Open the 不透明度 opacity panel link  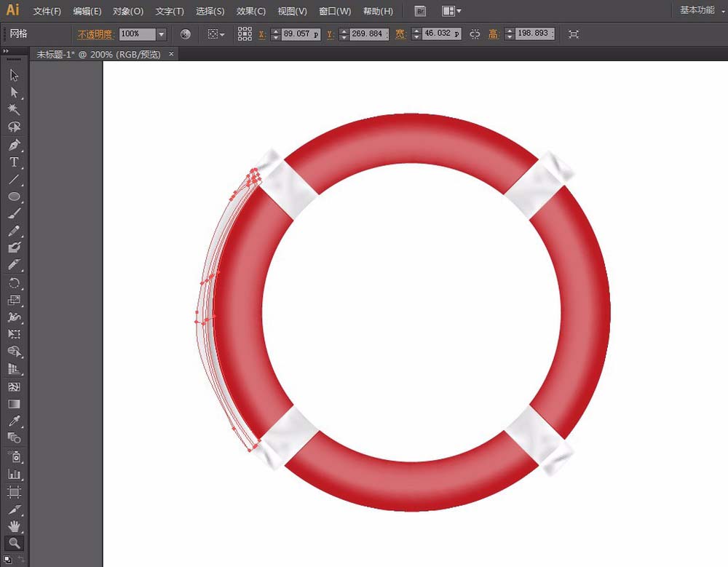tap(95, 34)
